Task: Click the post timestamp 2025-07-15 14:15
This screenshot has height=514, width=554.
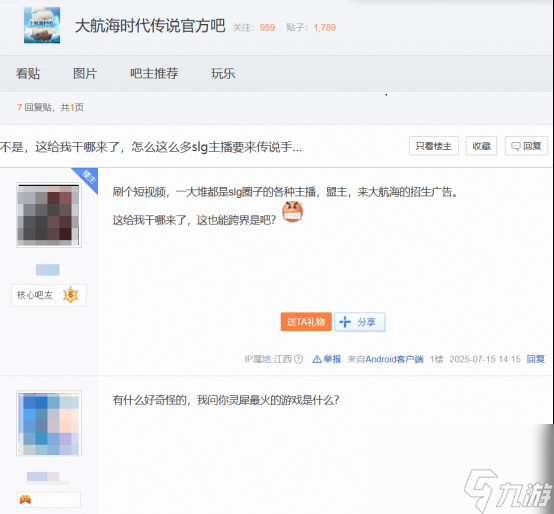Action: point(485,359)
